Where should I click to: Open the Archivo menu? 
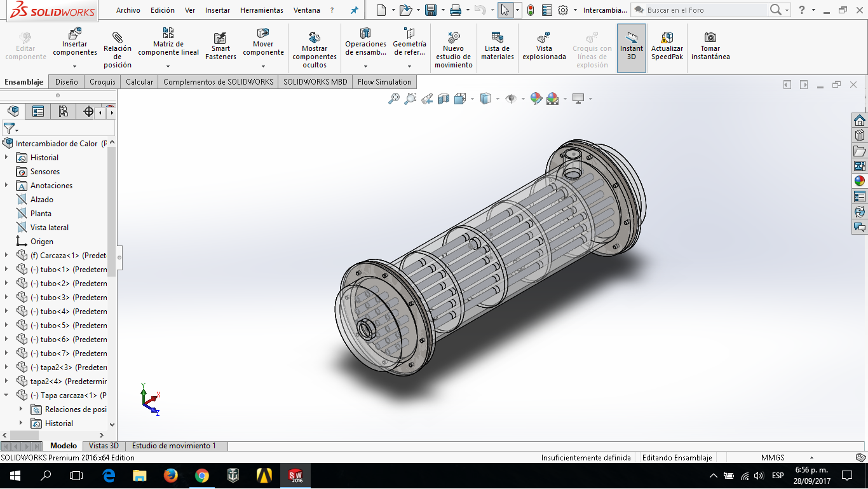coord(128,10)
